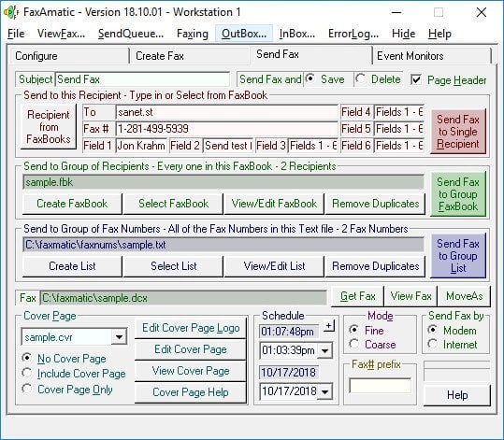Image resolution: width=504 pixels, height=440 pixels.
Task: Click the Select List button
Action: coord(173,266)
